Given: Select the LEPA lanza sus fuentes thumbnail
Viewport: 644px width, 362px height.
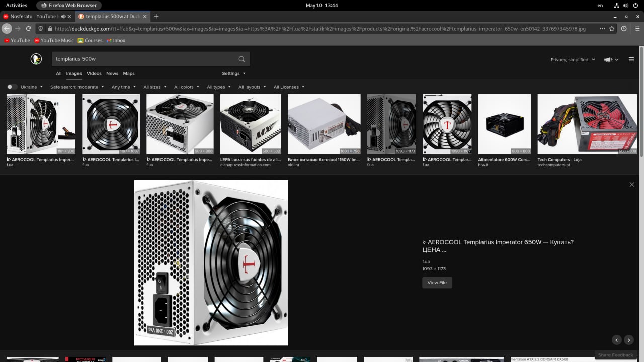Looking at the screenshot, I should point(251,124).
